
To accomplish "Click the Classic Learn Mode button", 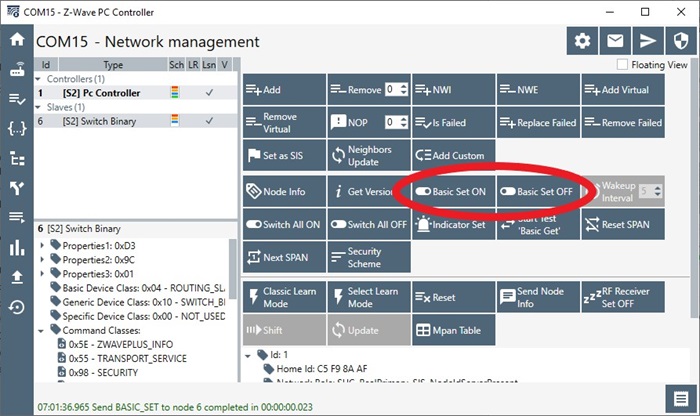I will pyautogui.click(x=284, y=297).
